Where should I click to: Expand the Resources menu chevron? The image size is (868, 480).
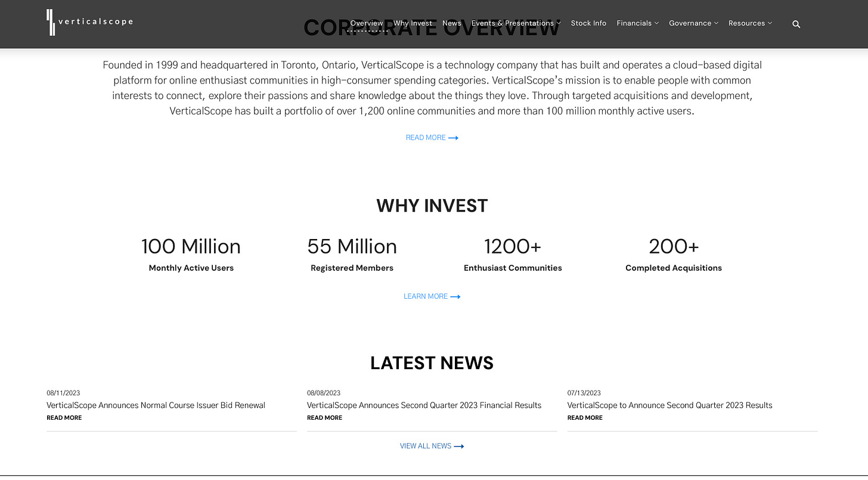[x=770, y=23]
